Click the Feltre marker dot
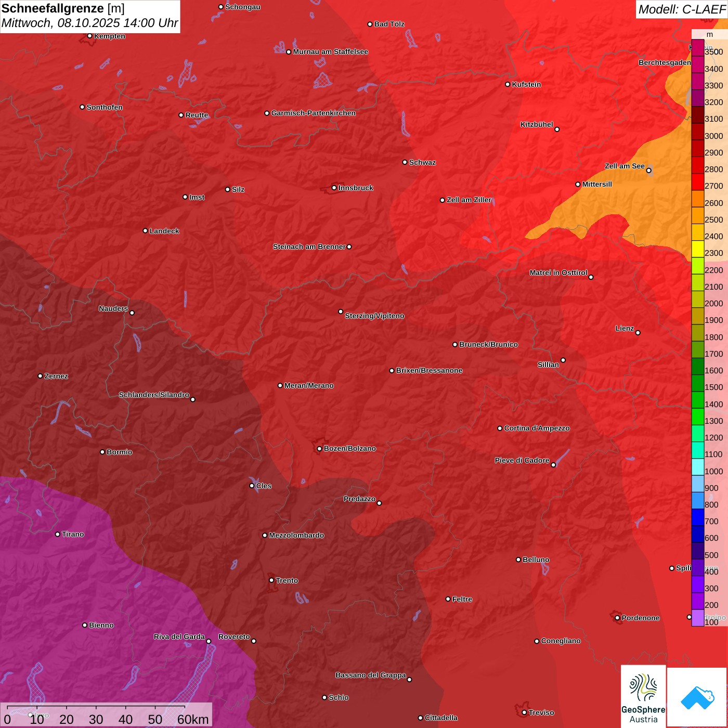 pyautogui.click(x=448, y=599)
